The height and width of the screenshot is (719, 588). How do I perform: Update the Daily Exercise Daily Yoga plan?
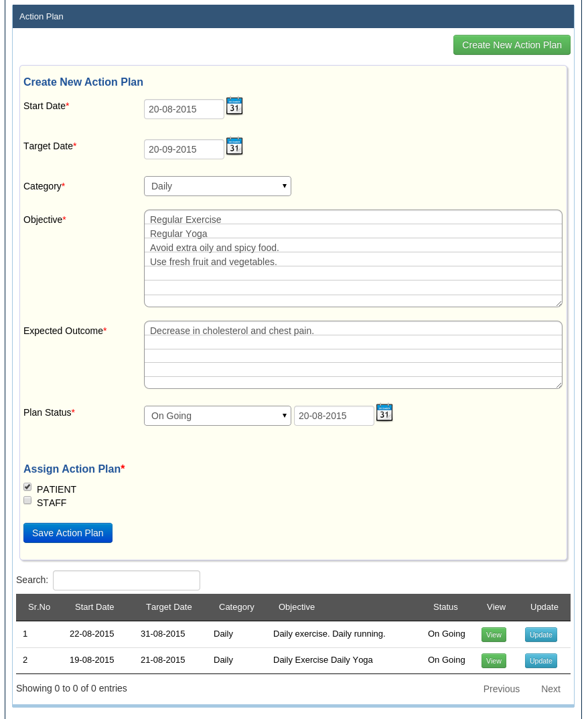click(540, 661)
